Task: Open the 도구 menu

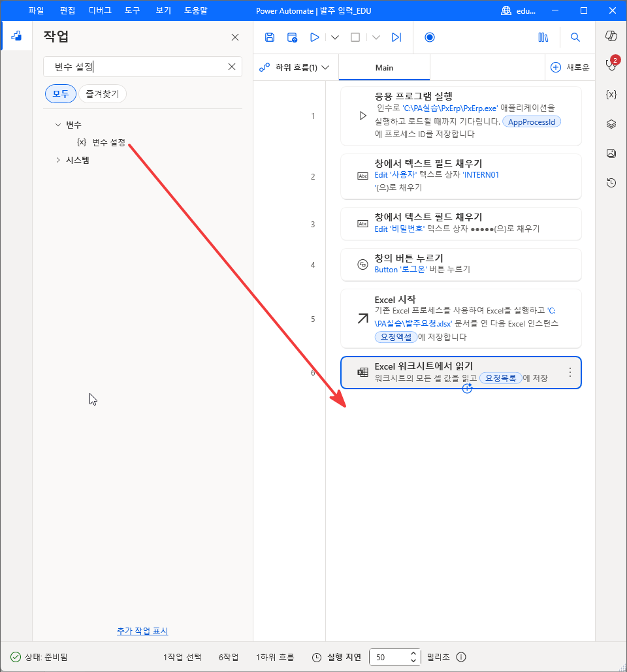Action: pos(132,10)
